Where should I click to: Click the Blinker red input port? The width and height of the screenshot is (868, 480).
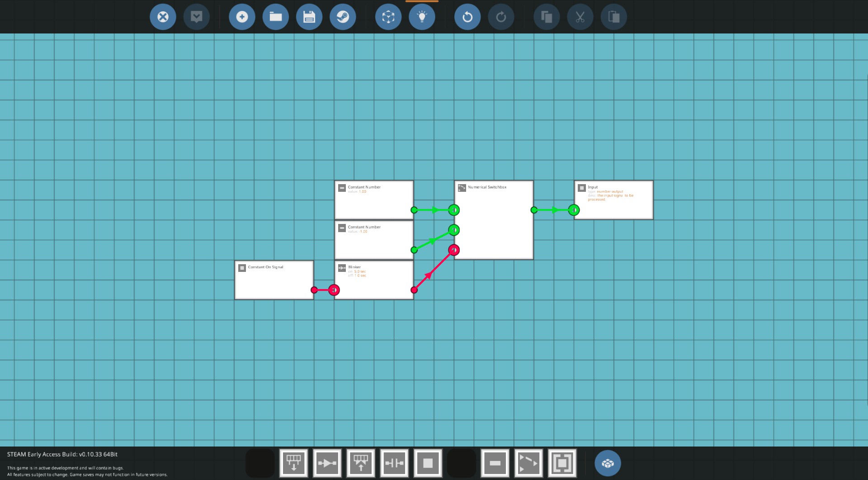pyautogui.click(x=334, y=290)
